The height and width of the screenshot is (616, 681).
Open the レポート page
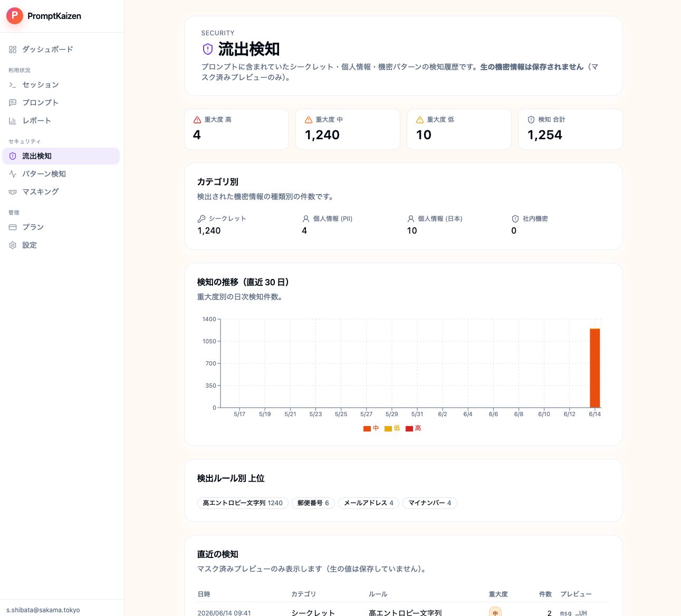(x=61, y=121)
